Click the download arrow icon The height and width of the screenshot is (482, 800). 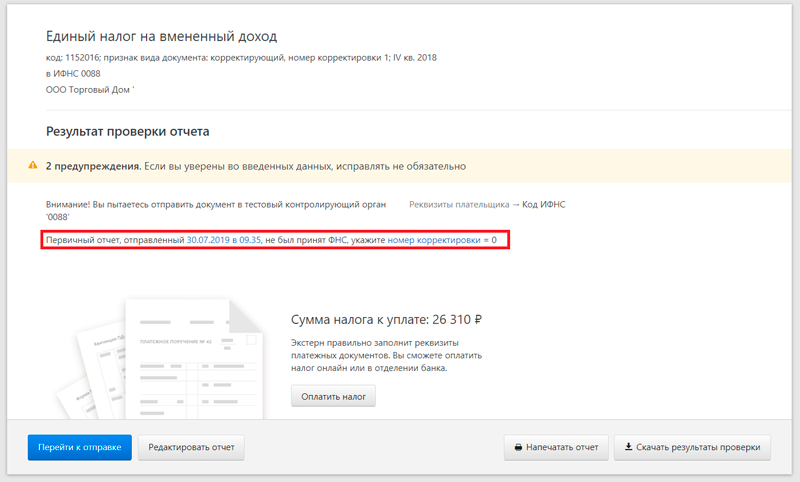pyautogui.click(x=627, y=447)
